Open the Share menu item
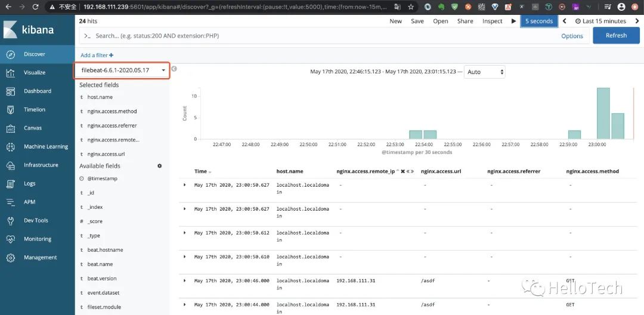This screenshot has width=644, height=315. coord(465,21)
